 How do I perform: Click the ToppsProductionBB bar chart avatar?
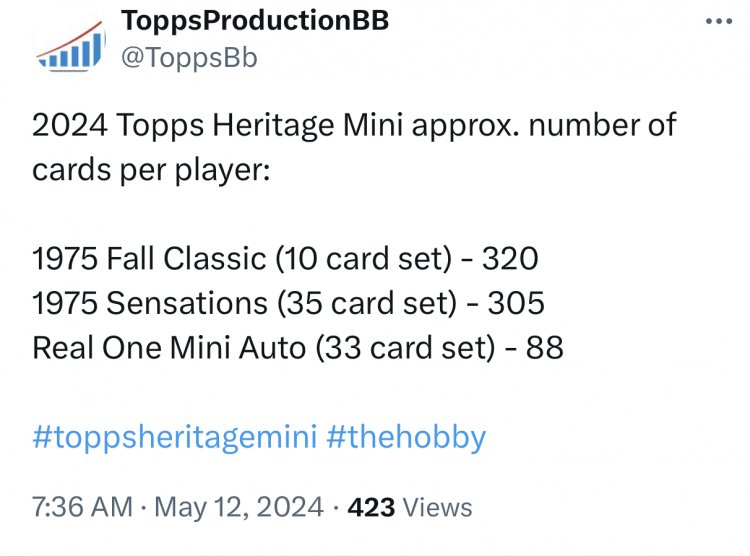pyautogui.click(x=71, y=46)
